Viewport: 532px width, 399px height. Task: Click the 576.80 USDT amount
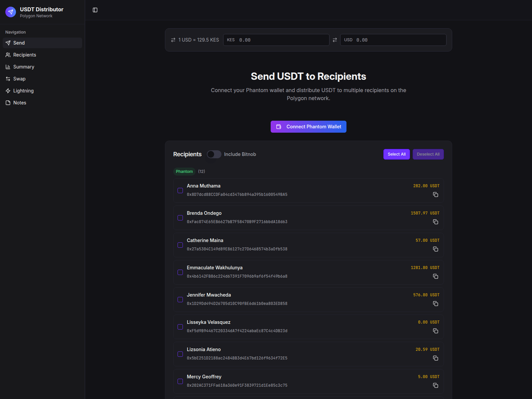[426, 295]
